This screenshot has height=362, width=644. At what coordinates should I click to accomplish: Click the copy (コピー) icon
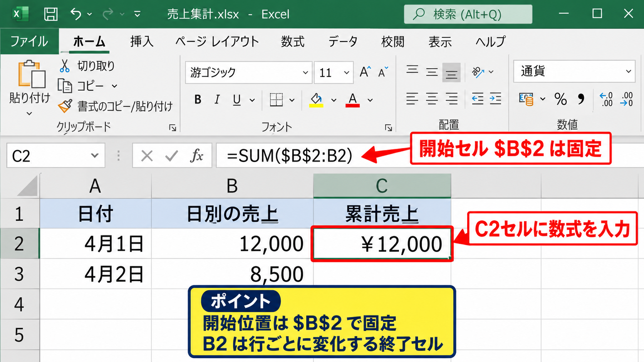coord(65,86)
